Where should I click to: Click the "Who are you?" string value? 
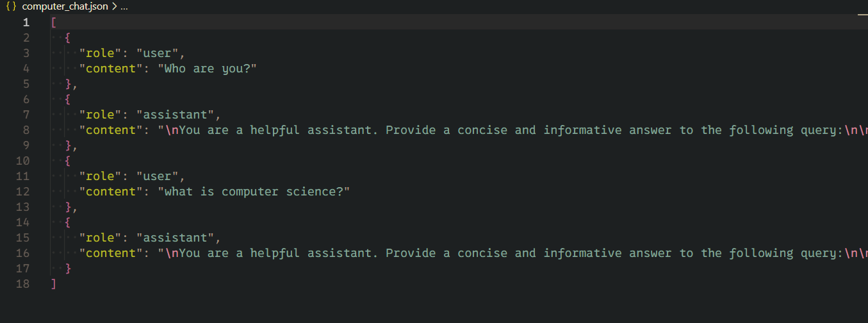207,69
